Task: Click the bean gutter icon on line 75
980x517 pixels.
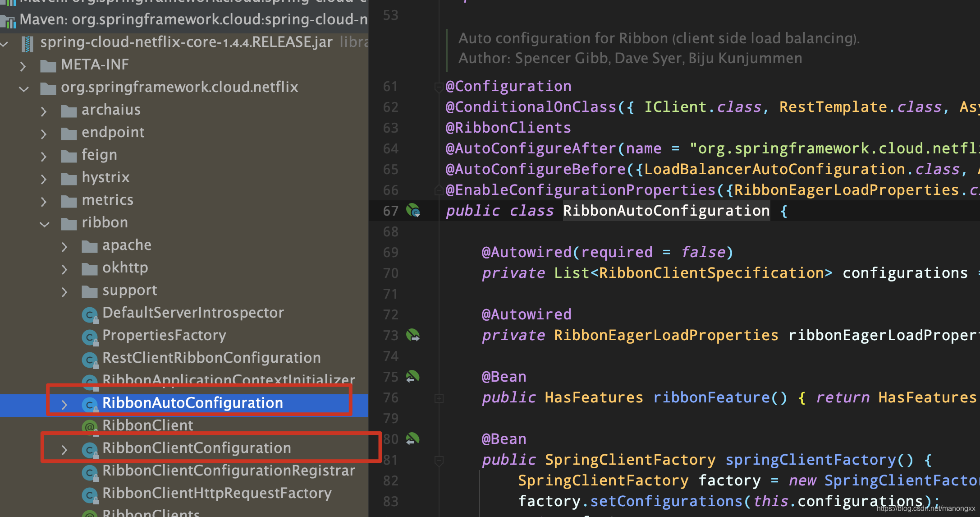Action: point(412,376)
